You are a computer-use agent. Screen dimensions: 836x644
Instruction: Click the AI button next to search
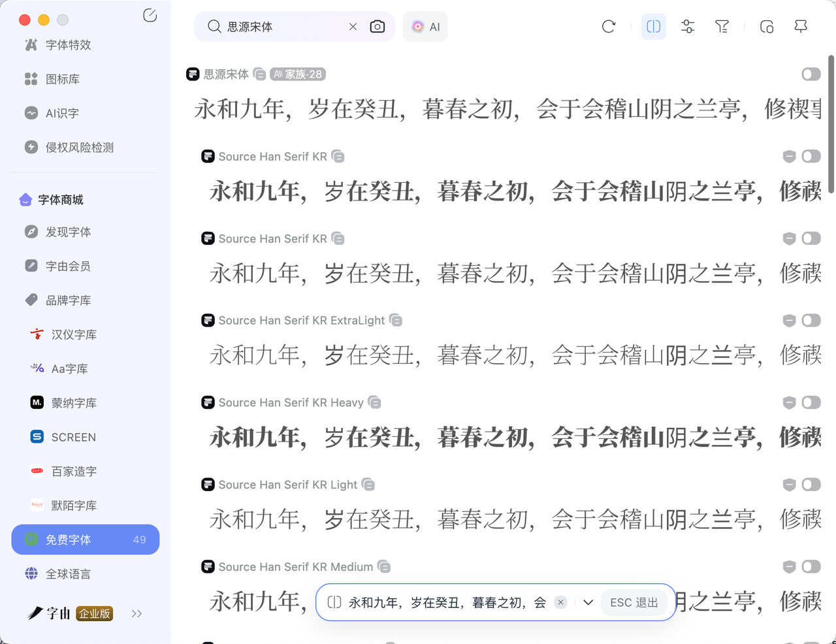(x=426, y=27)
